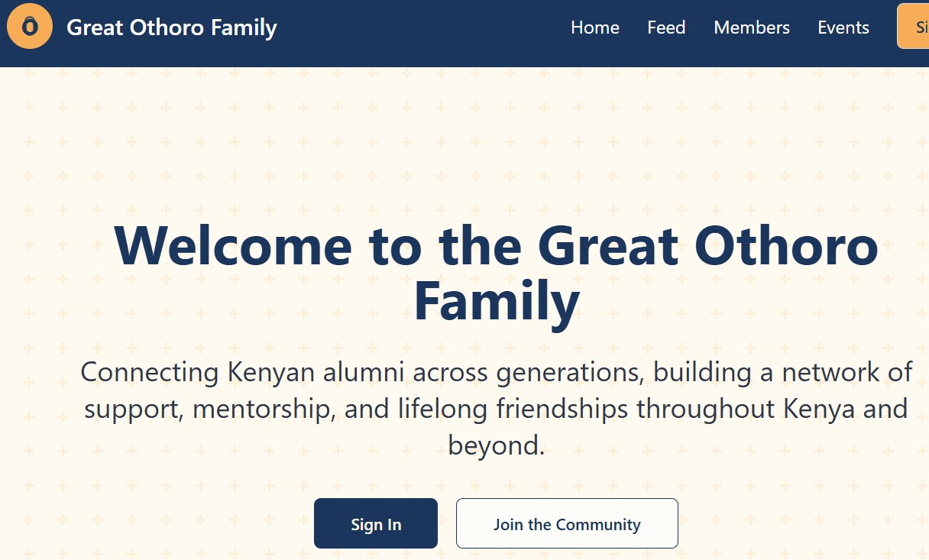
Task: Pick Members from the navigation menu
Action: (x=751, y=28)
